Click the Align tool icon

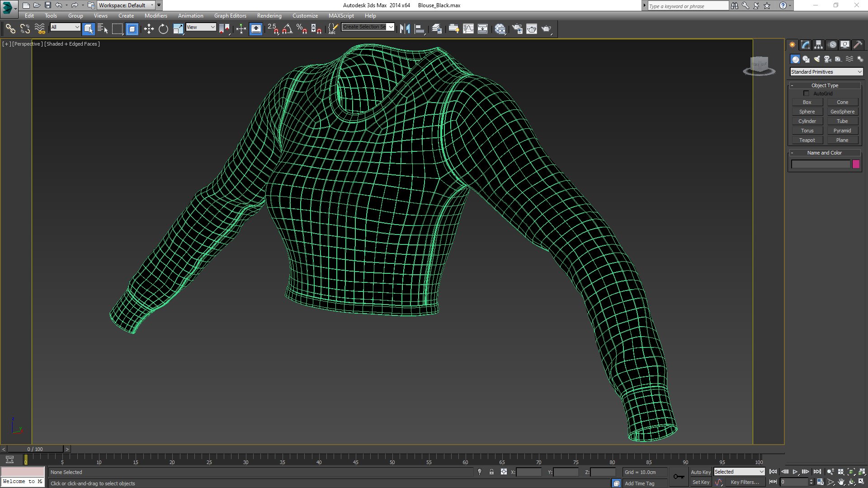pos(420,29)
